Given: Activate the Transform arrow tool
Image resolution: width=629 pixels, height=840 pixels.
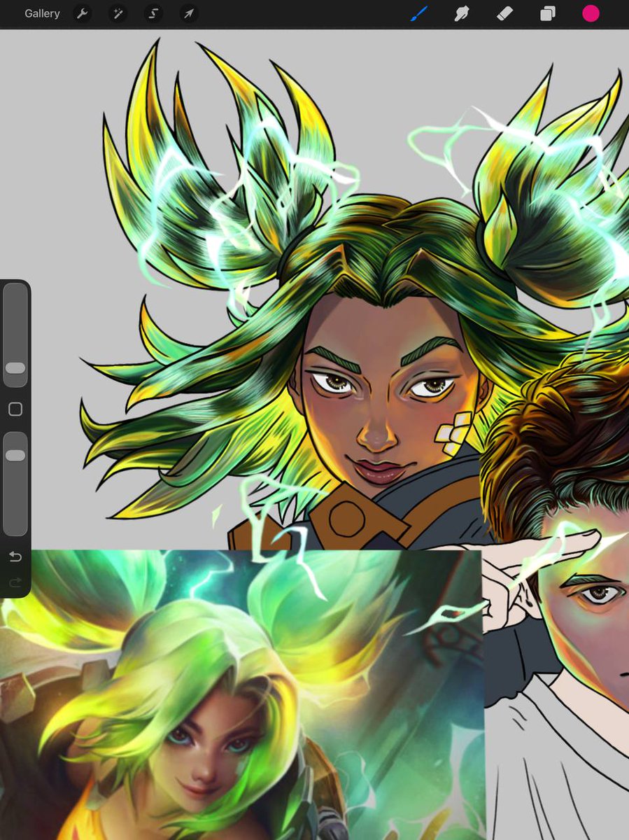Looking at the screenshot, I should coord(188,13).
